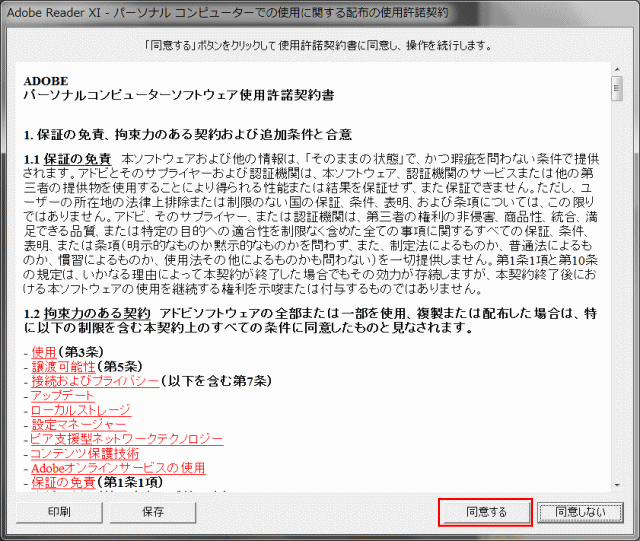Click the scrollbar down arrow
640x541 pixels.
pos(617,485)
